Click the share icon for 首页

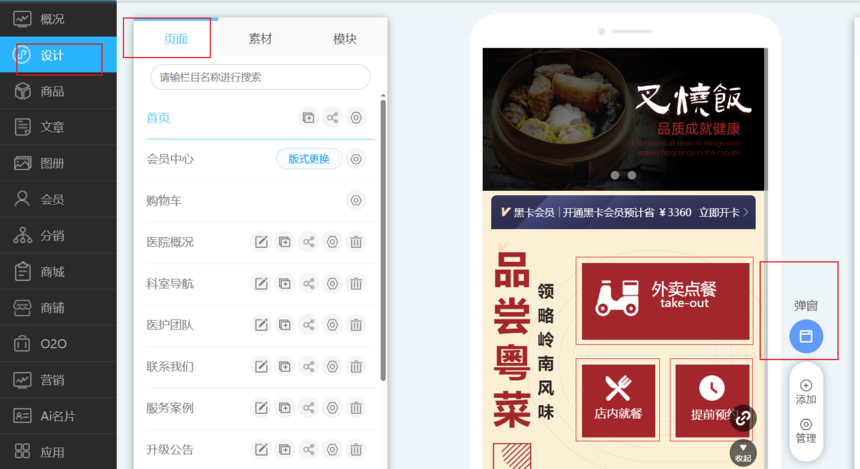pyautogui.click(x=332, y=117)
